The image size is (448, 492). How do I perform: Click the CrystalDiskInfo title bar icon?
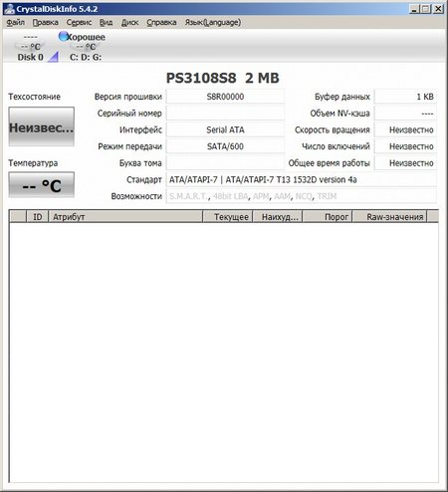pos(10,9)
